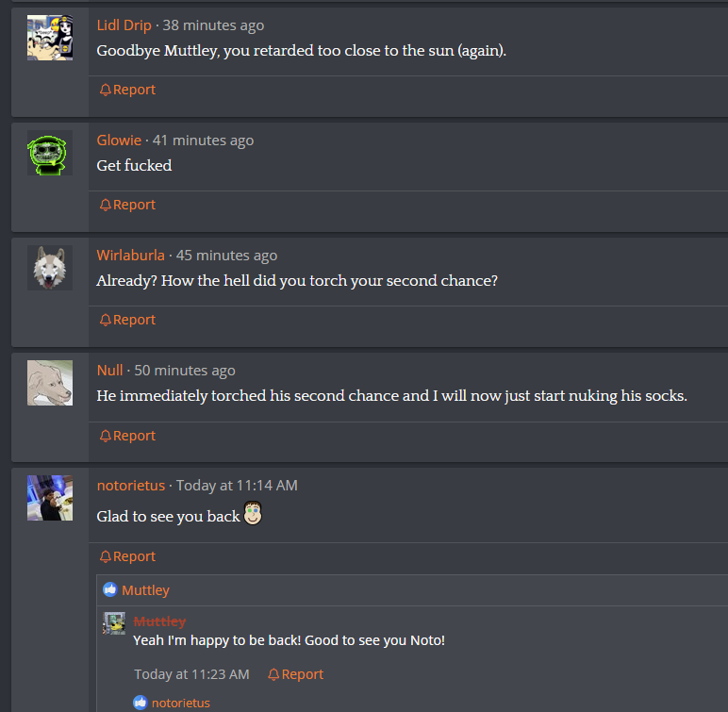Open the strikethrough Muttley username
Viewport: 728px width, 712px height.
click(x=159, y=621)
